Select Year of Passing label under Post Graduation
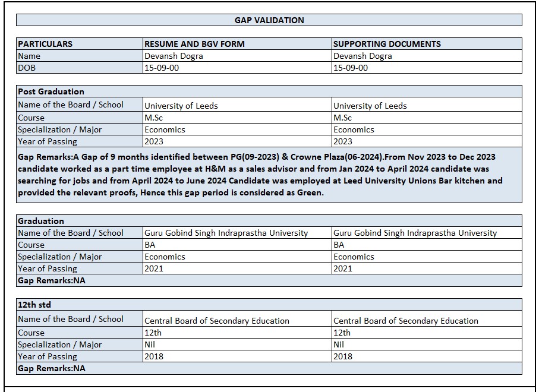539x392 pixels. [x=48, y=142]
